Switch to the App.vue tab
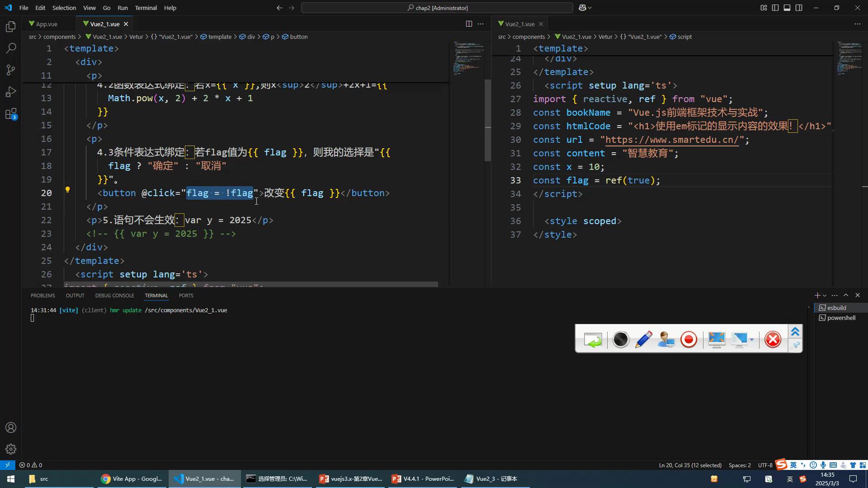The height and width of the screenshot is (488, 868). point(46,24)
